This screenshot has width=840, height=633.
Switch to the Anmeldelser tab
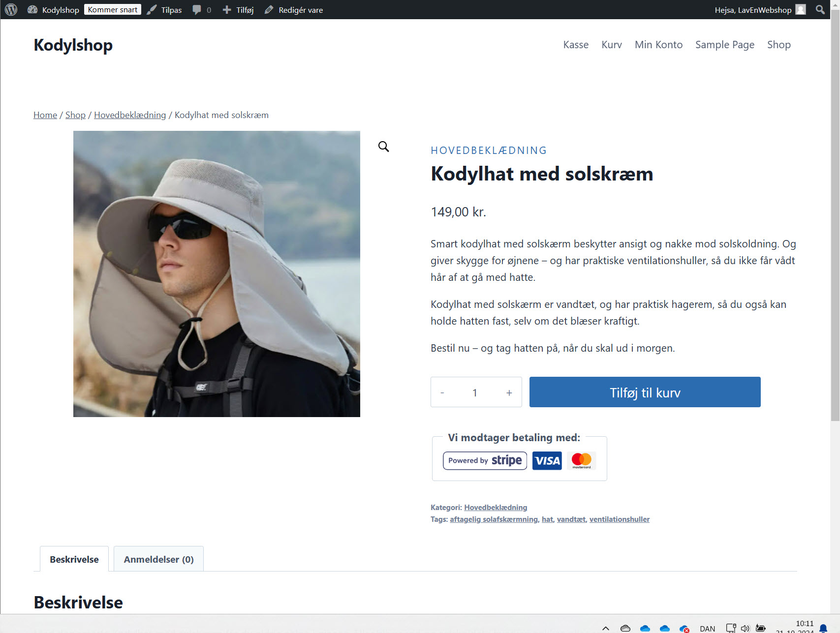point(158,559)
